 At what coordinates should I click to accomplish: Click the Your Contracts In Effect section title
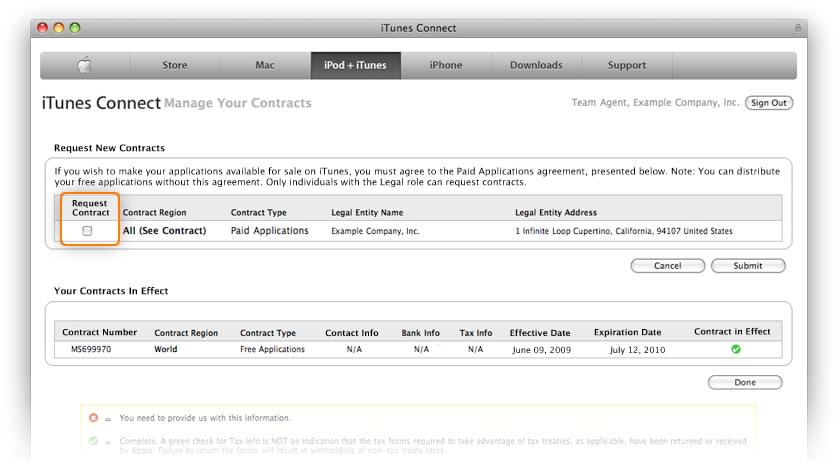tap(111, 291)
